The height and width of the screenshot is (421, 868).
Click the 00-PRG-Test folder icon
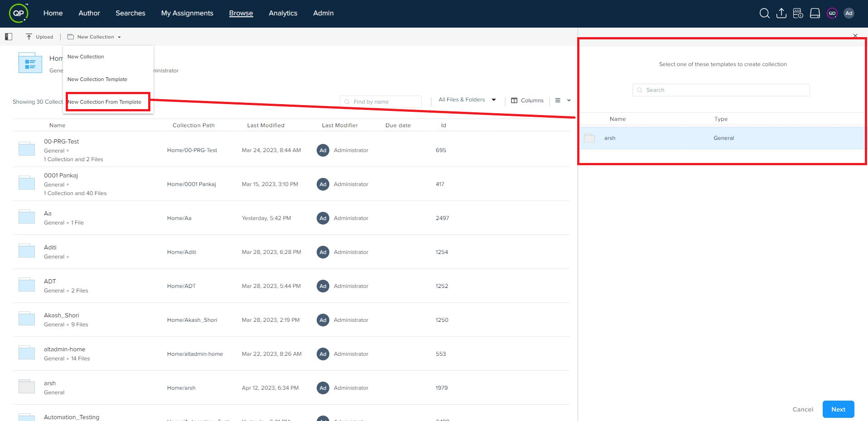tap(27, 149)
